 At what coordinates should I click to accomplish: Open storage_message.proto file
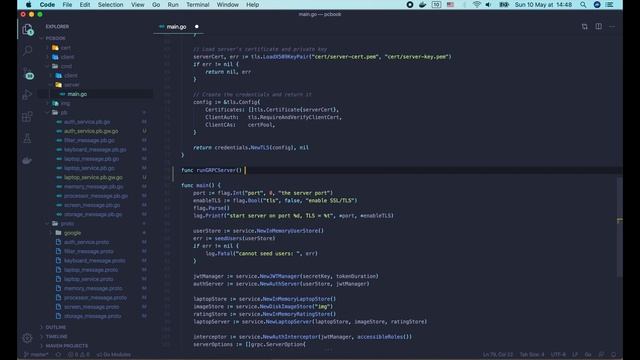click(x=96, y=316)
